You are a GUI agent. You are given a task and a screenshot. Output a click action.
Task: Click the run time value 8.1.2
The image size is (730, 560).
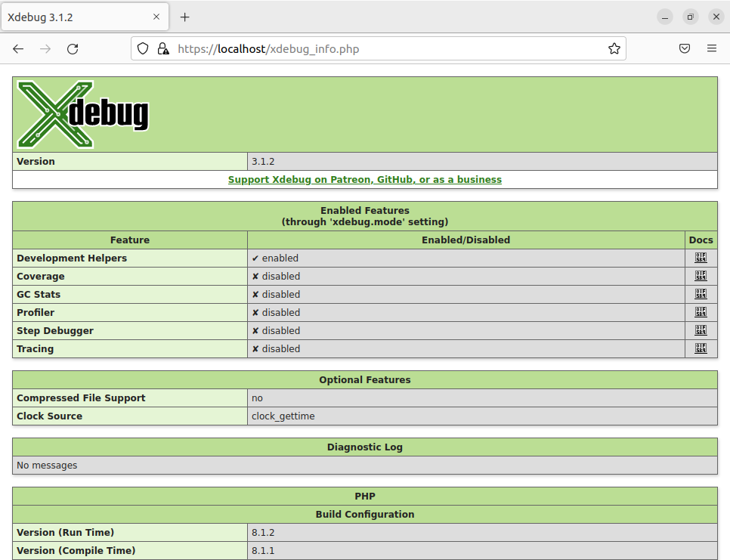(x=263, y=533)
